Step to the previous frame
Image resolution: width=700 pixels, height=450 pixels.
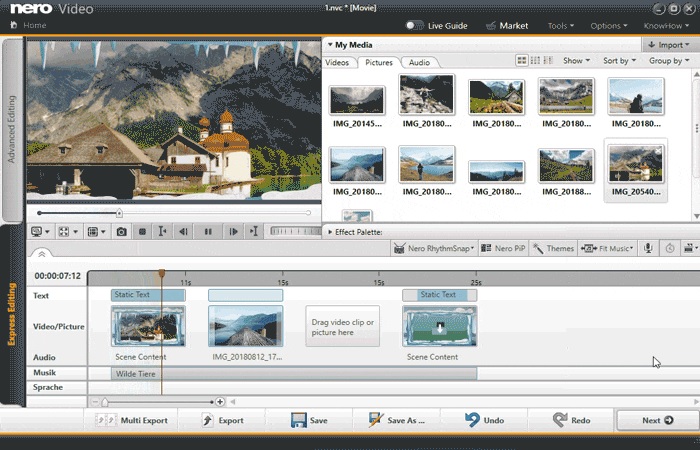tap(183, 231)
